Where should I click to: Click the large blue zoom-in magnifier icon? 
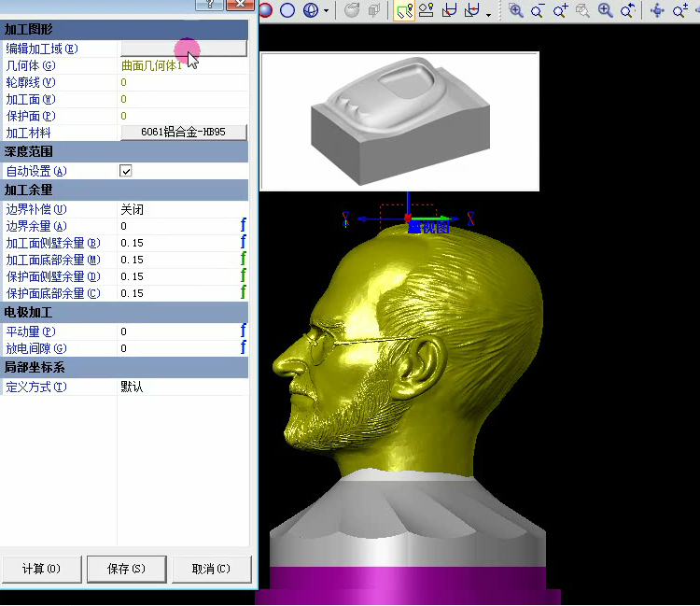pos(606,10)
